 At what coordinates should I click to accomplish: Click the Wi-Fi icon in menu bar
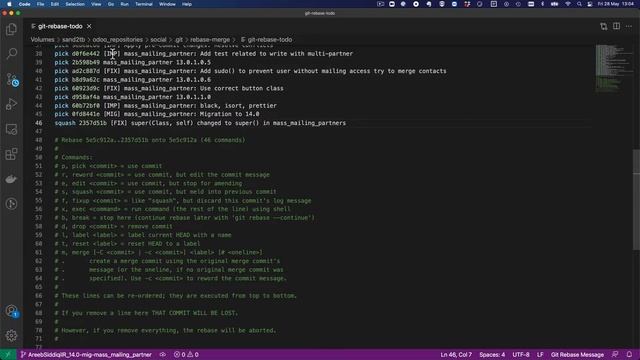click(567, 4)
